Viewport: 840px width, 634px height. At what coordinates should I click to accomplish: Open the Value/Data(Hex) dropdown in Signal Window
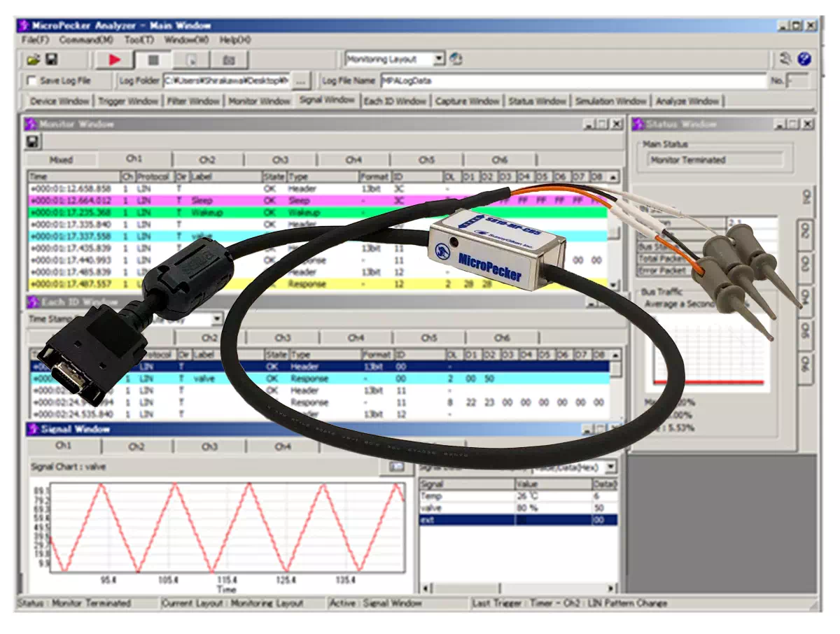point(610,467)
